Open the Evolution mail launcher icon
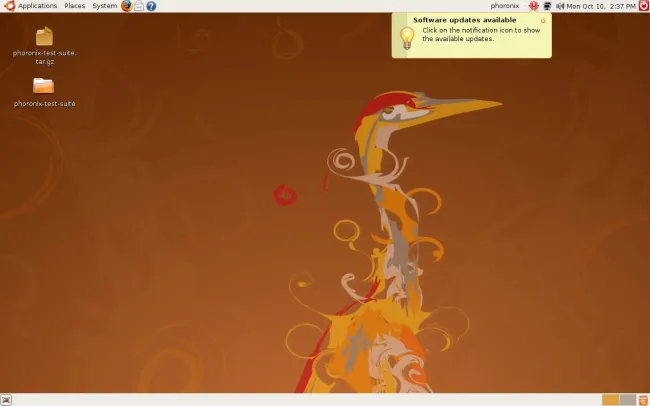The height and width of the screenshot is (406, 650). [139, 6]
